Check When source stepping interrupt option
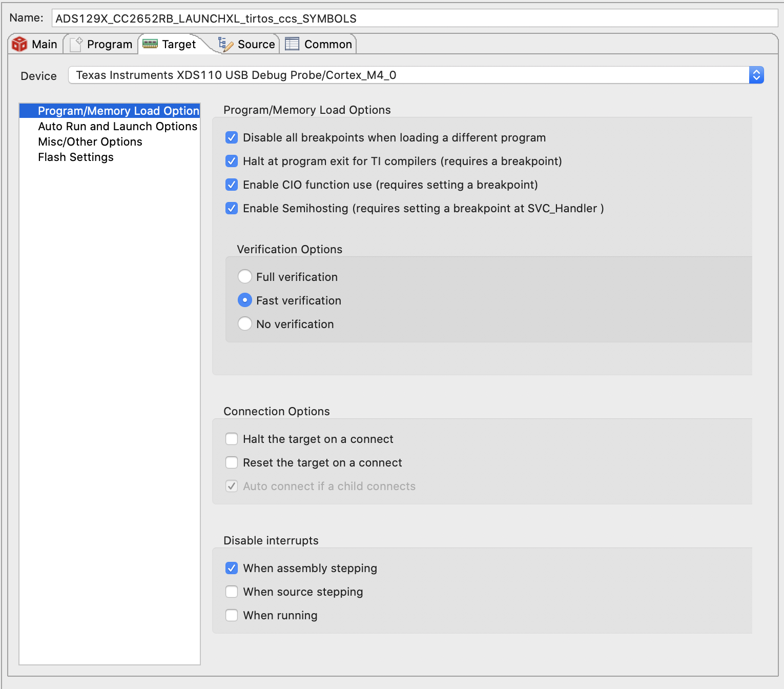The width and height of the screenshot is (784, 689). pyautogui.click(x=232, y=592)
